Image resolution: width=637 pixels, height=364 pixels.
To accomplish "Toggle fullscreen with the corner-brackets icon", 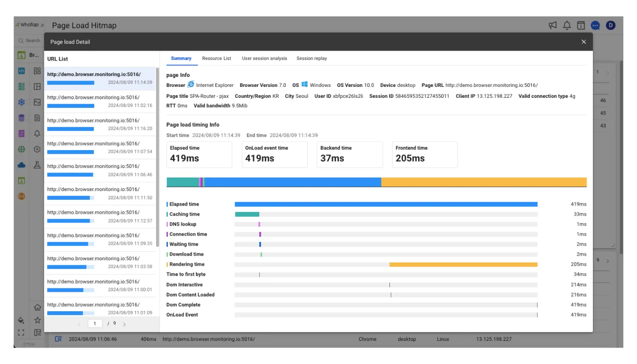I will click(x=21, y=333).
